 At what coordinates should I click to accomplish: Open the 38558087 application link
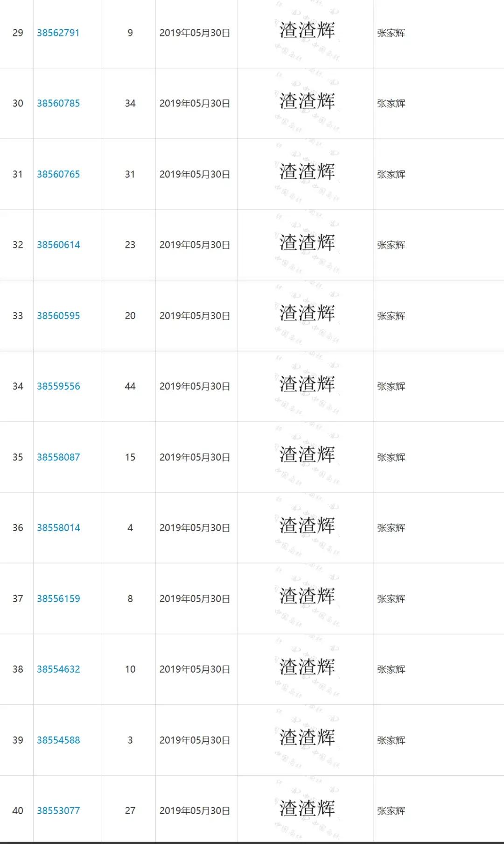coord(58,457)
